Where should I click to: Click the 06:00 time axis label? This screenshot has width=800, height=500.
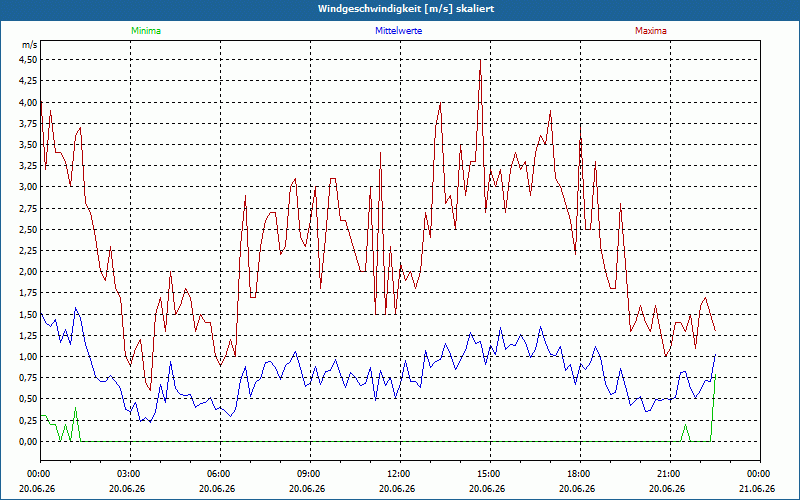point(220,474)
